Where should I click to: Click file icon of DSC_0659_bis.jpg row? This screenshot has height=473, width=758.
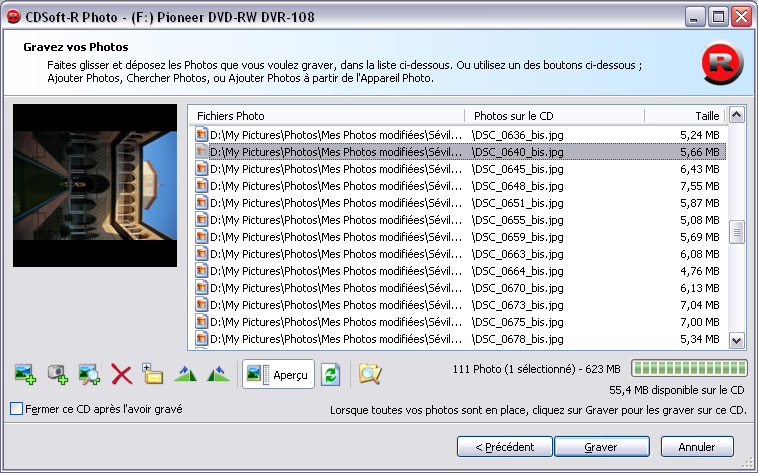[202, 236]
